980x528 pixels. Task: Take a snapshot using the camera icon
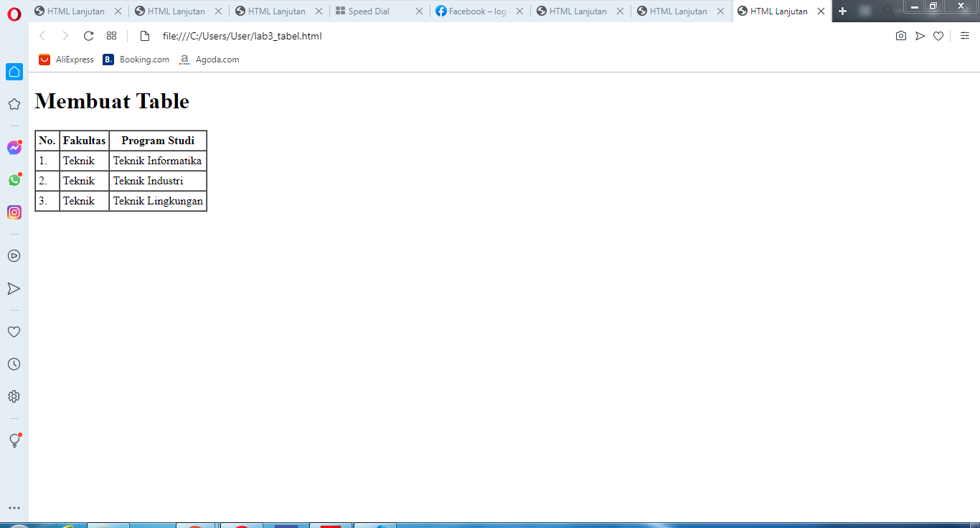click(x=901, y=35)
